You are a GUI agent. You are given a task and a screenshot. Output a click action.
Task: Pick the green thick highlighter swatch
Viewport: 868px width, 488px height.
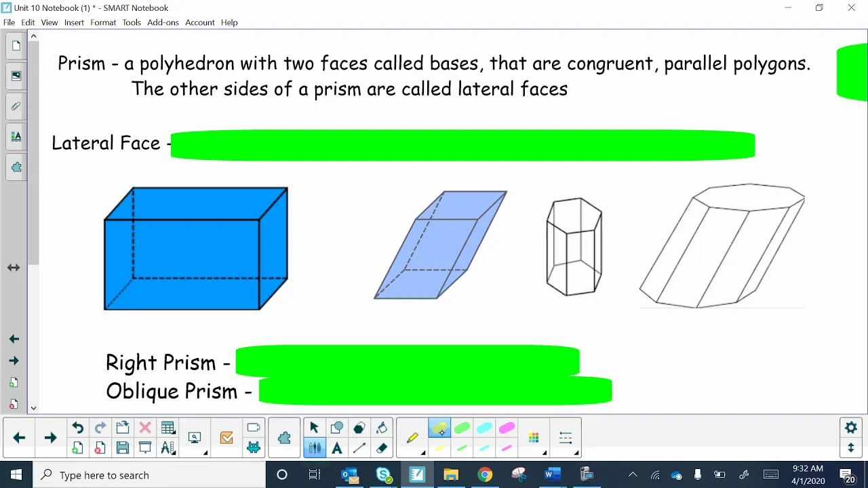point(462,428)
